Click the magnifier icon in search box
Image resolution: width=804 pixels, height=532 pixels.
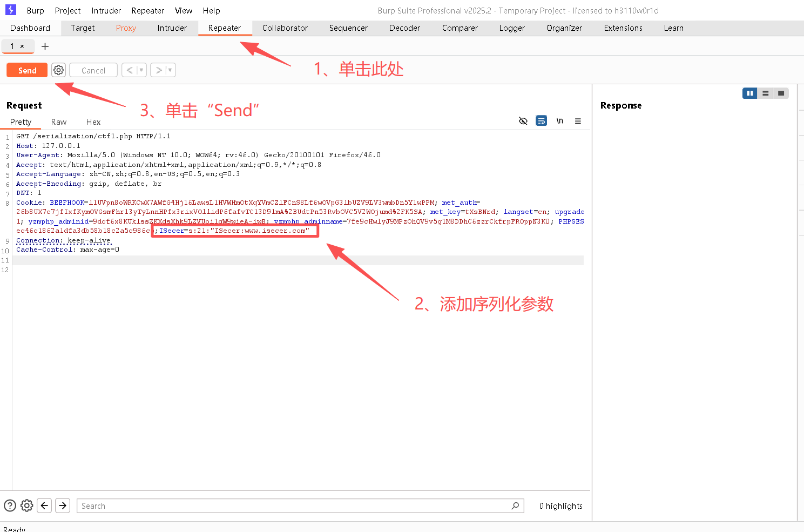(x=515, y=506)
